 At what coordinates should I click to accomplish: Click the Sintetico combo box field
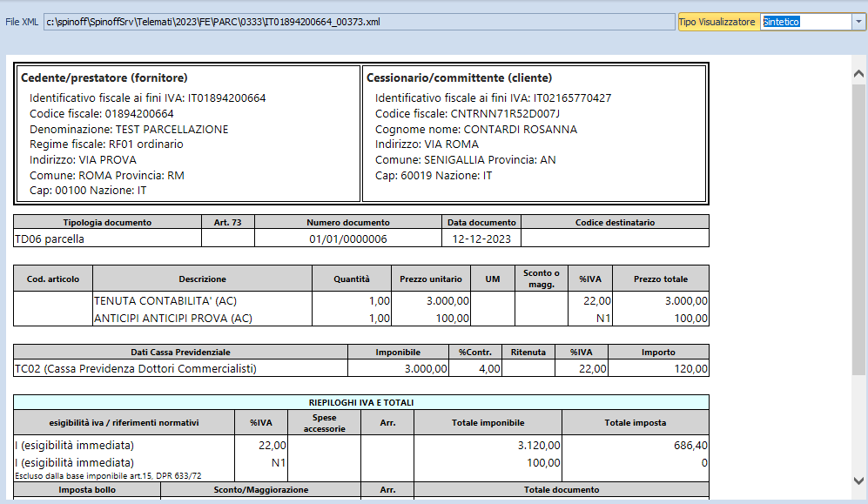pos(806,22)
